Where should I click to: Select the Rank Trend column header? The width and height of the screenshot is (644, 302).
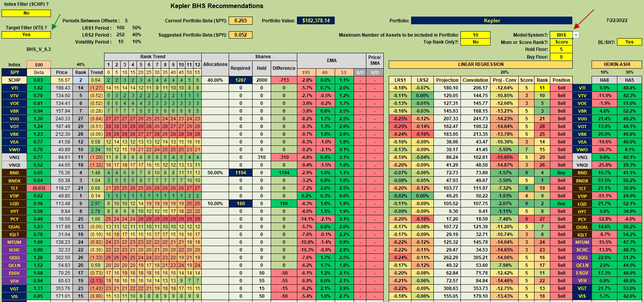(x=153, y=57)
